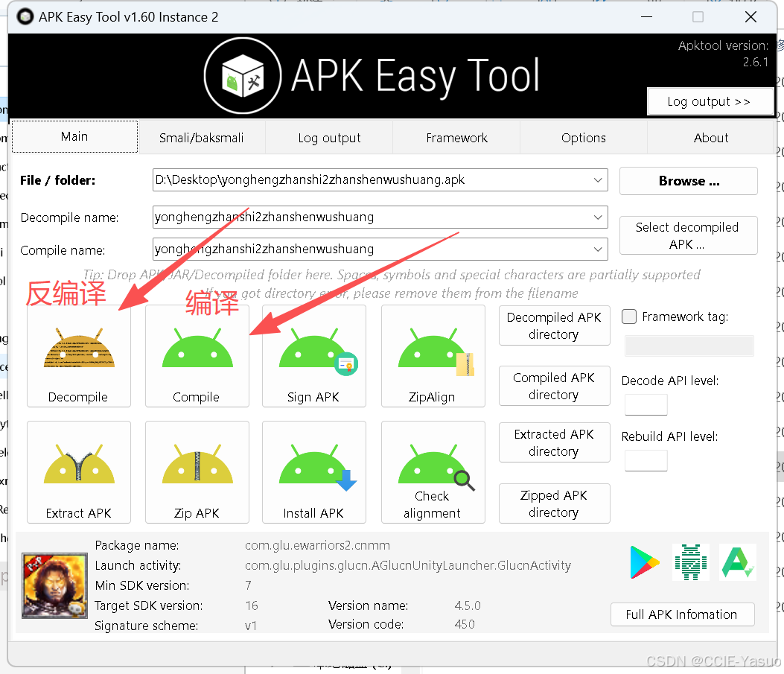Click the Framework tag text field
784x674 pixels.
pos(689,346)
